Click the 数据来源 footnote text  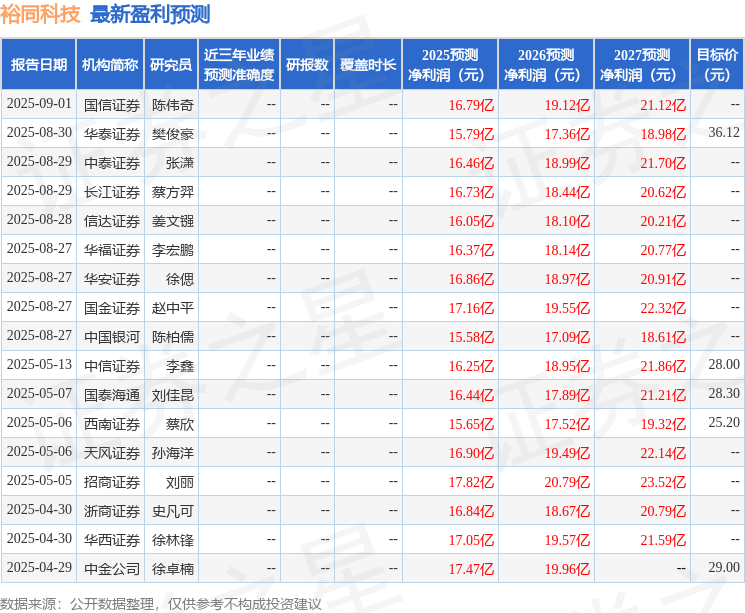click(161, 604)
